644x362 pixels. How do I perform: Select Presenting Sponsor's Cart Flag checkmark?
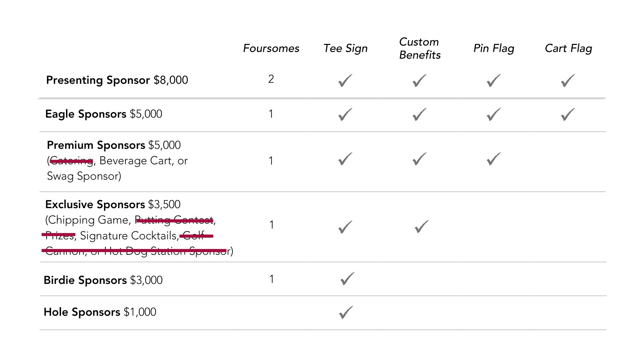click(x=568, y=81)
